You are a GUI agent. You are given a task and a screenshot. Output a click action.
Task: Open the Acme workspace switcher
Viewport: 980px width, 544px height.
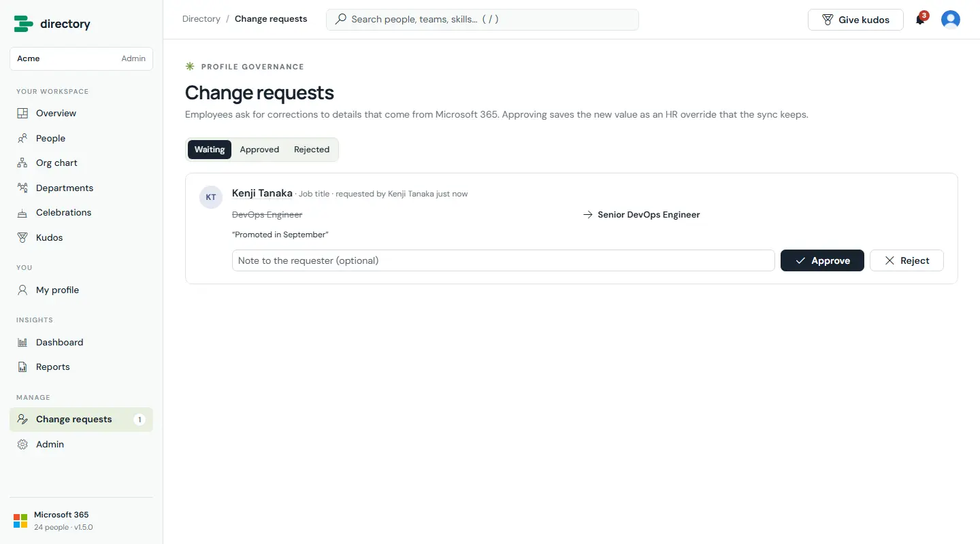(x=81, y=58)
